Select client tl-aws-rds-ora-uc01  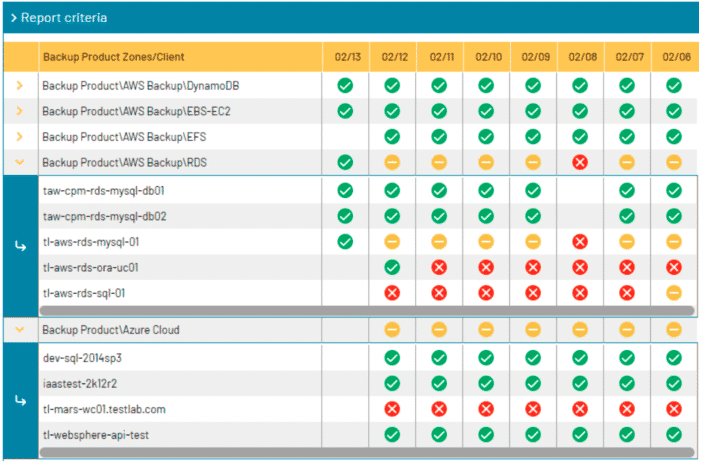coord(90,267)
